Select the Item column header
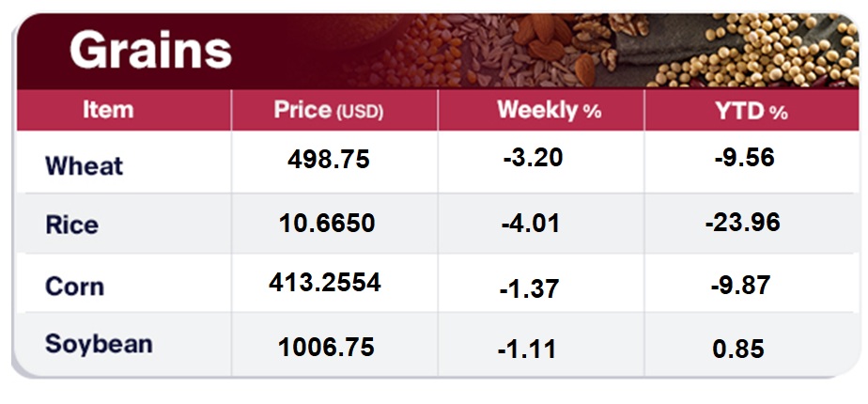The width and height of the screenshot is (868, 404). pyautogui.click(x=108, y=110)
